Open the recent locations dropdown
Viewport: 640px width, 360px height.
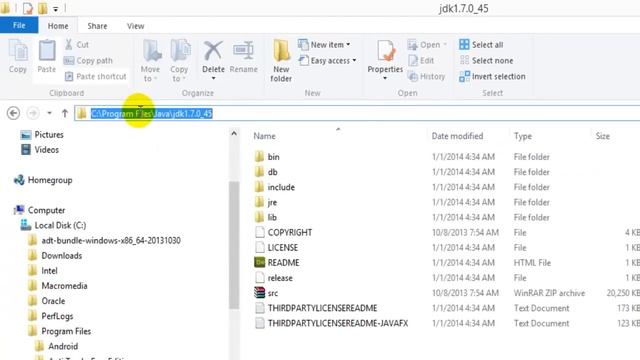tap(49, 113)
